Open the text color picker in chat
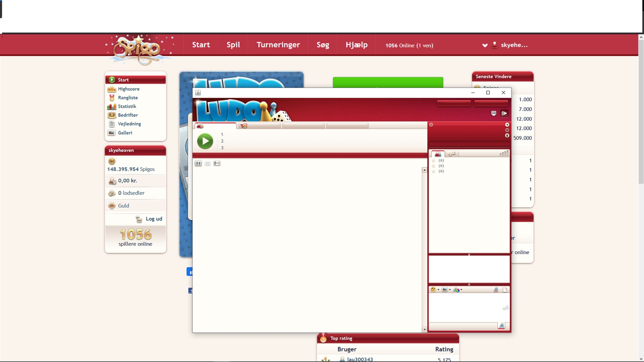The width and height of the screenshot is (644, 362). point(457,290)
